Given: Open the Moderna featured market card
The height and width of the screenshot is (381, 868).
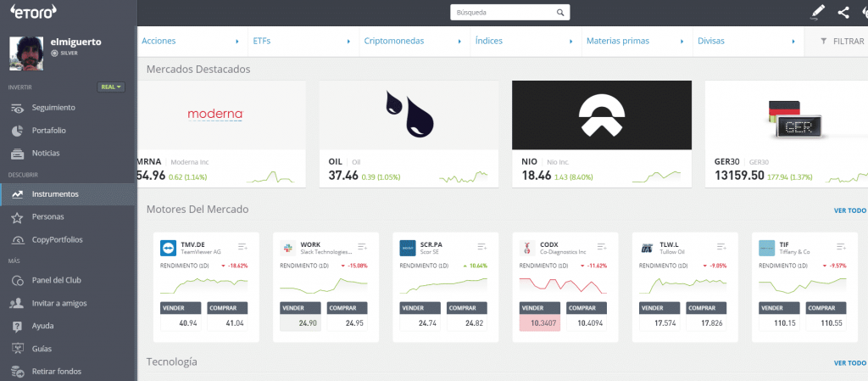Looking at the screenshot, I should point(221,135).
